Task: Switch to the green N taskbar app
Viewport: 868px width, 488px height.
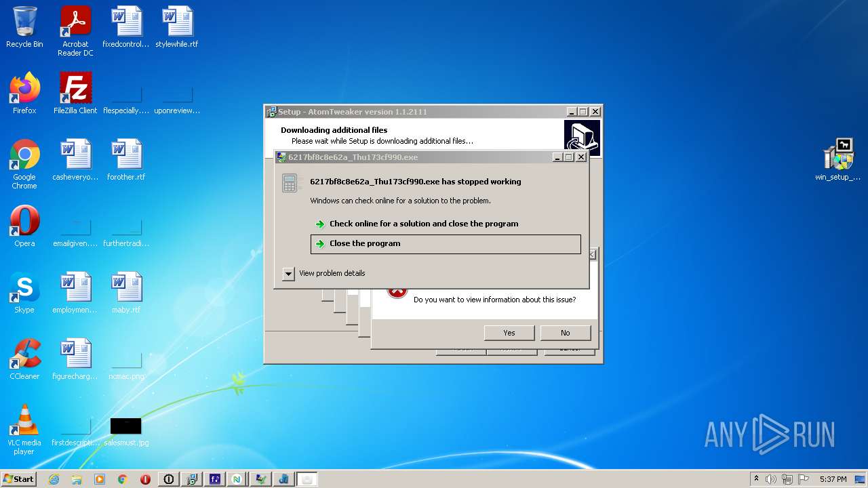Action: (237, 479)
